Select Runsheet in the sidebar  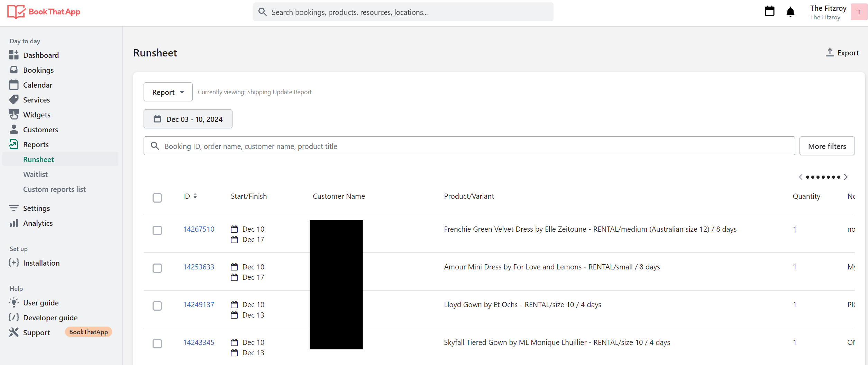click(38, 159)
